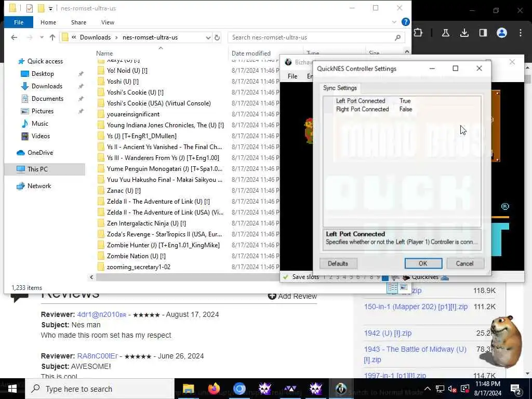Expand the Explorer ribbon chevron

point(394,22)
